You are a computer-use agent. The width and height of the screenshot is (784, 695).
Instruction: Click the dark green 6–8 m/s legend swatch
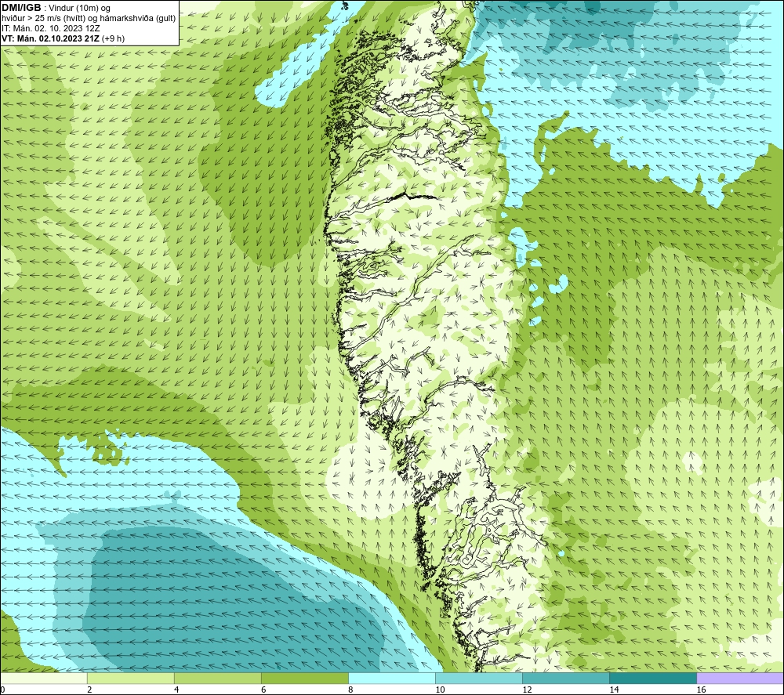coord(305,678)
